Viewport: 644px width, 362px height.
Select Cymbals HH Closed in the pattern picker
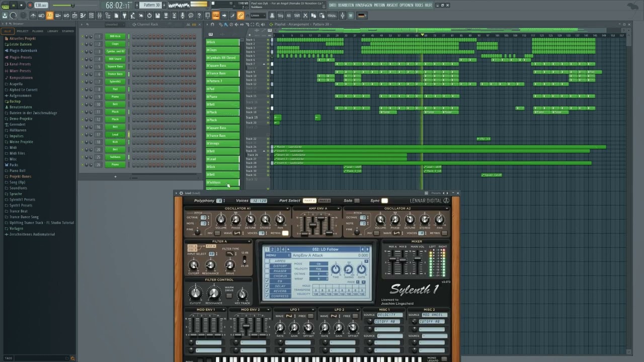[x=222, y=58]
